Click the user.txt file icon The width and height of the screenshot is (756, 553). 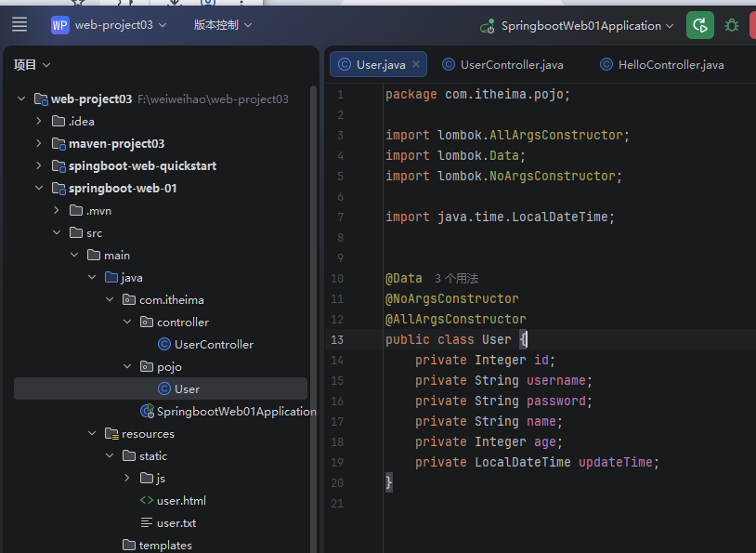[x=147, y=522]
